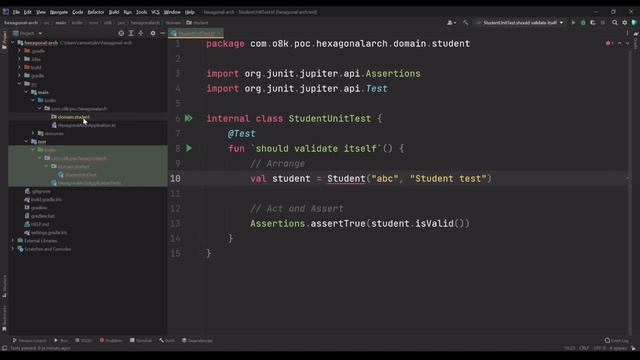Screen dimensions: 640x360
Task: Open the Refactor menu
Action: 96,12
